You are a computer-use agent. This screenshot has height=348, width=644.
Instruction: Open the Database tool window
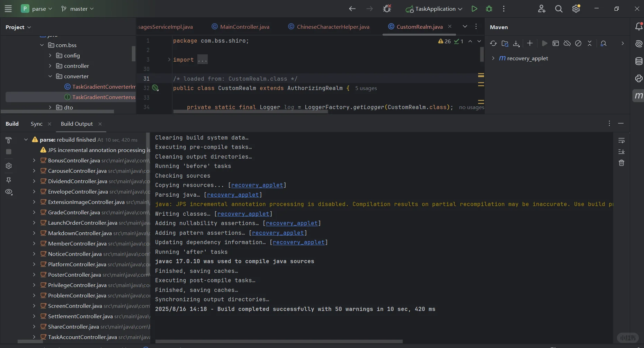[639, 61]
